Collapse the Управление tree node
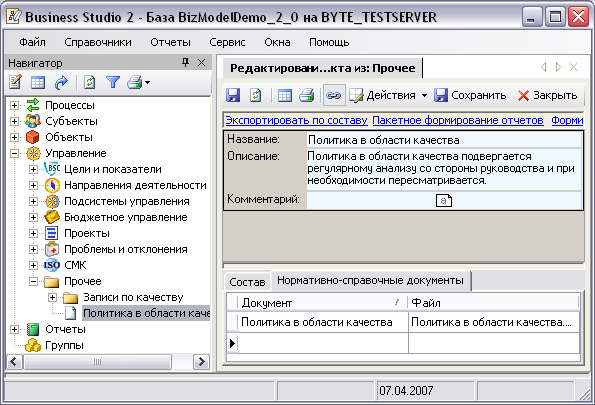The image size is (595, 405). 14,153
